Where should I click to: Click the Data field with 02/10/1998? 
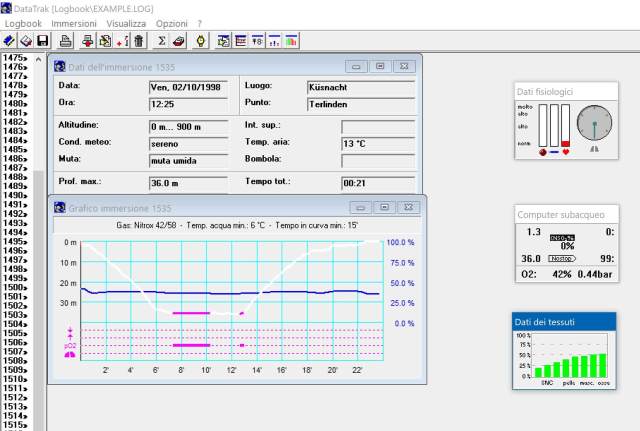click(189, 87)
